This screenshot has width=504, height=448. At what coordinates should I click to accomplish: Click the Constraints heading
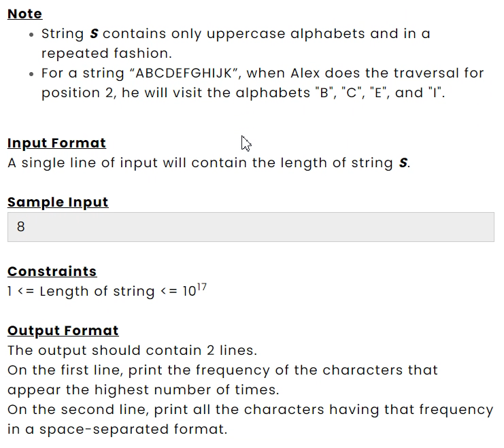coord(52,271)
